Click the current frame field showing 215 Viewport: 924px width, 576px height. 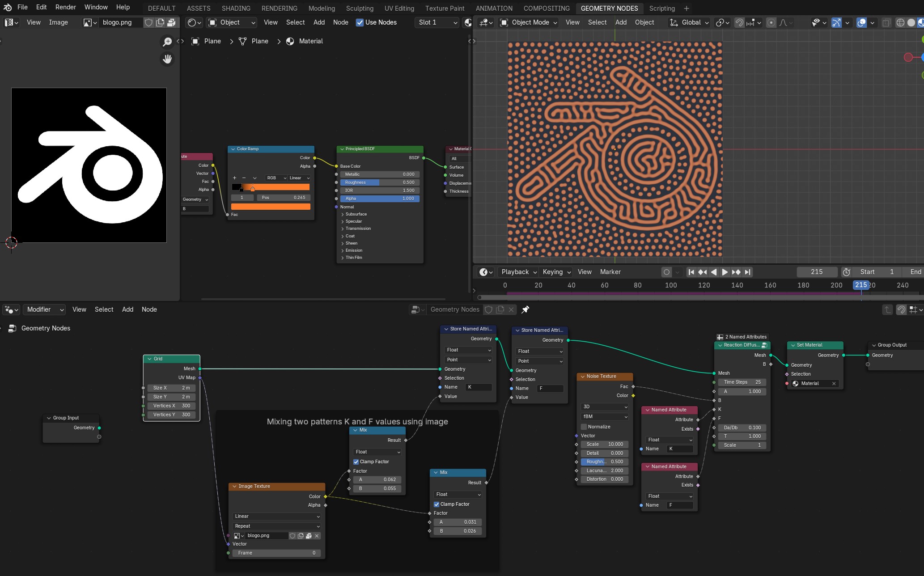[817, 272]
